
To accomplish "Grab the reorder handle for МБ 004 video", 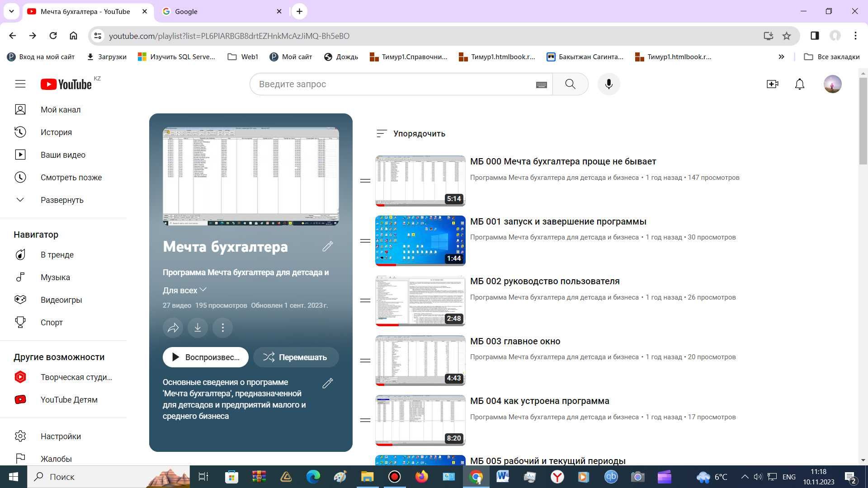I will pos(365,420).
